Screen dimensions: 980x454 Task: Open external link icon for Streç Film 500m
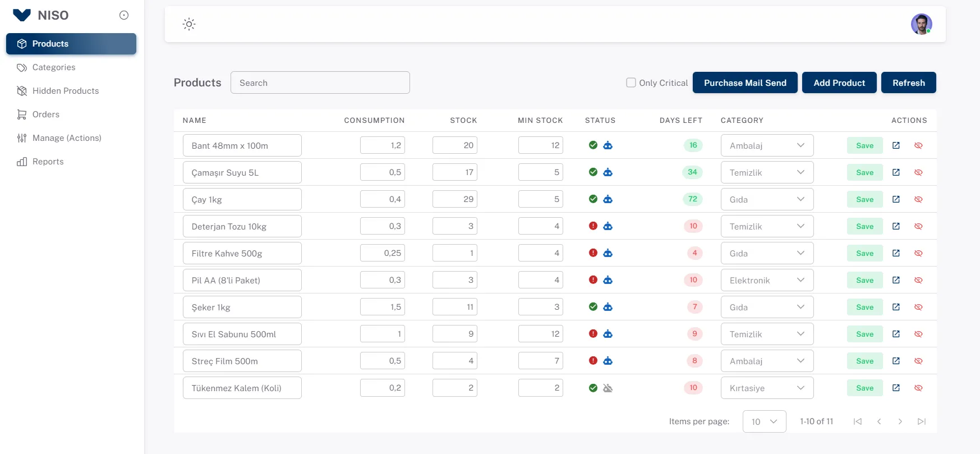click(896, 361)
